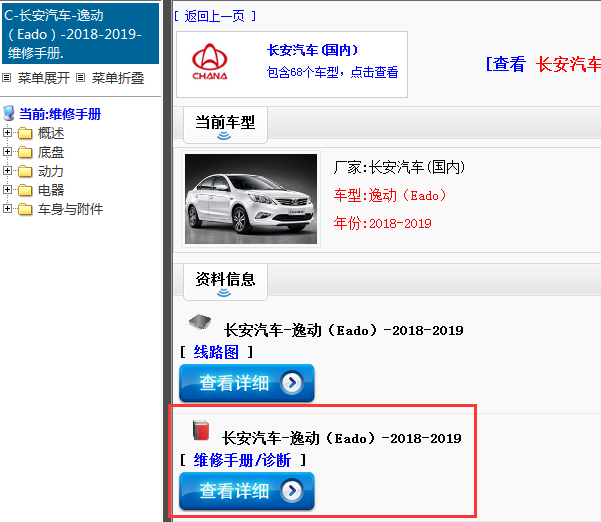This screenshot has width=601, height=522.
Task: Click the white Eado car thumbnail
Action: pyautogui.click(x=251, y=199)
